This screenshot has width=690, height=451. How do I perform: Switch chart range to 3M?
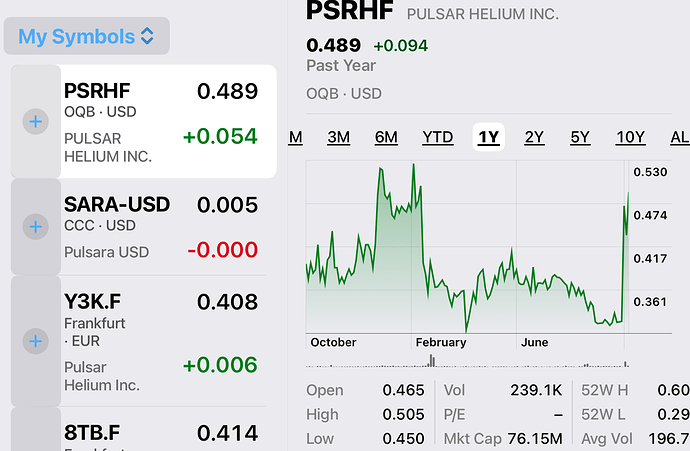339,137
